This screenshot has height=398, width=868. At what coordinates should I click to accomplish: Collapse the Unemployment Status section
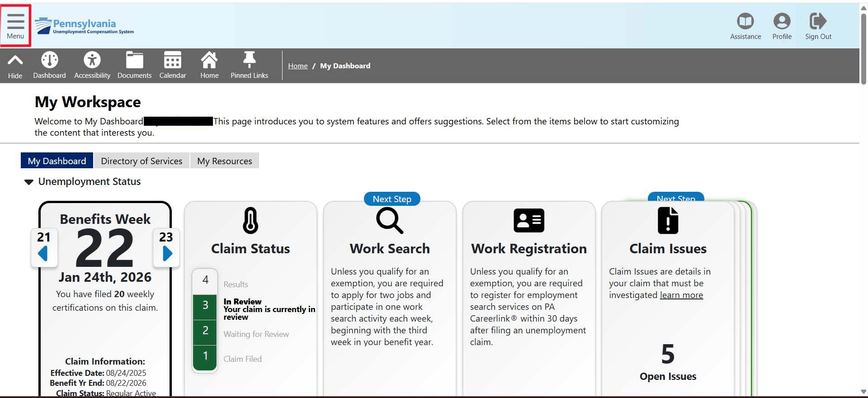[x=29, y=182]
